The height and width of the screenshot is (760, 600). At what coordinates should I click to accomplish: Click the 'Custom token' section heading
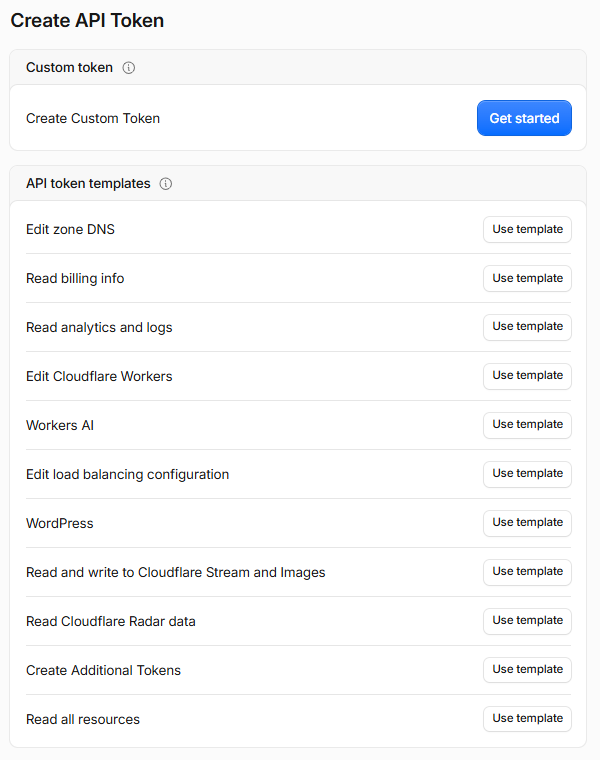(69, 67)
